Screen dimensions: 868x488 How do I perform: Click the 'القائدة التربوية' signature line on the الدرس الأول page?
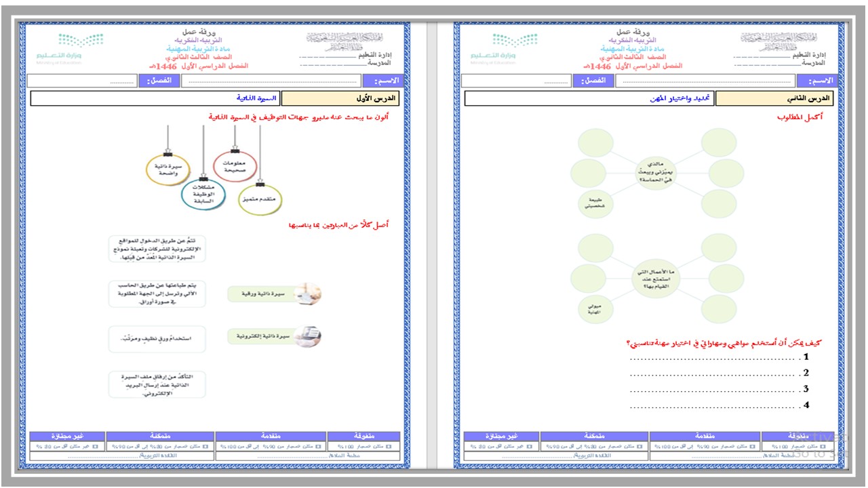click(x=122, y=457)
